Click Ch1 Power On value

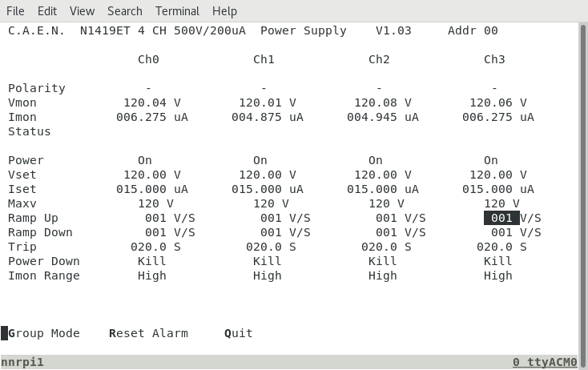point(260,160)
